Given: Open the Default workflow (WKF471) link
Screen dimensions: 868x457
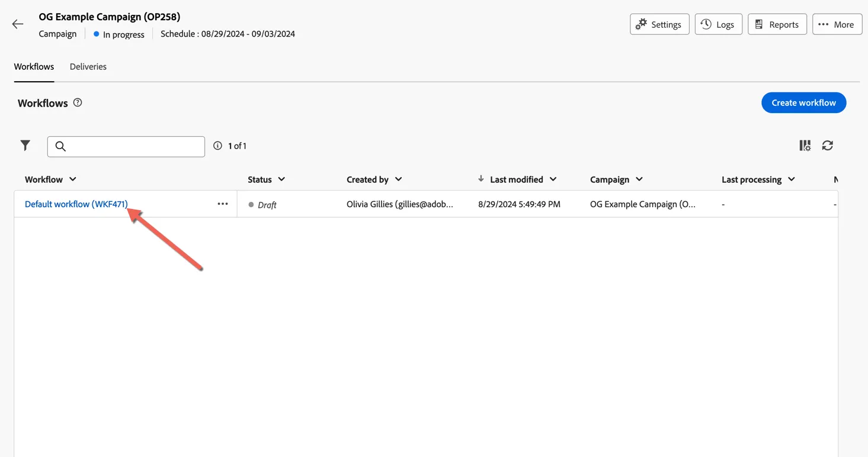Looking at the screenshot, I should [76, 204].
